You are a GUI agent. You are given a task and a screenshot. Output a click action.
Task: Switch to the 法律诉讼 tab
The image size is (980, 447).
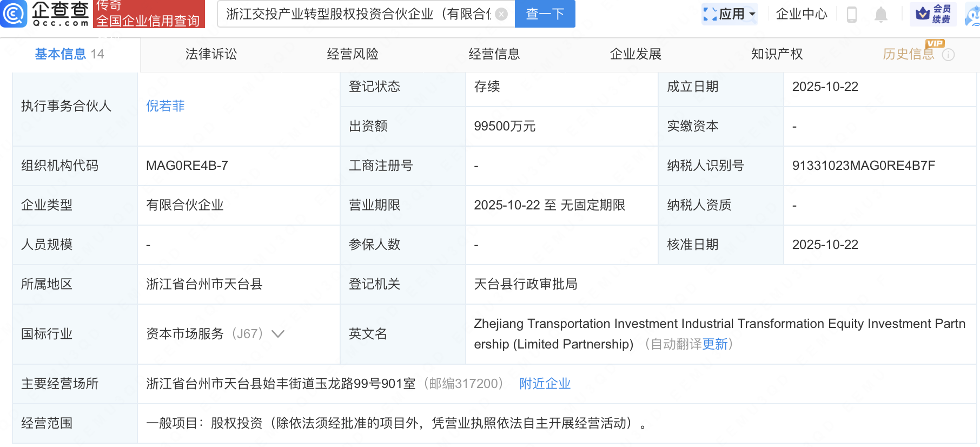pos(211,54)
